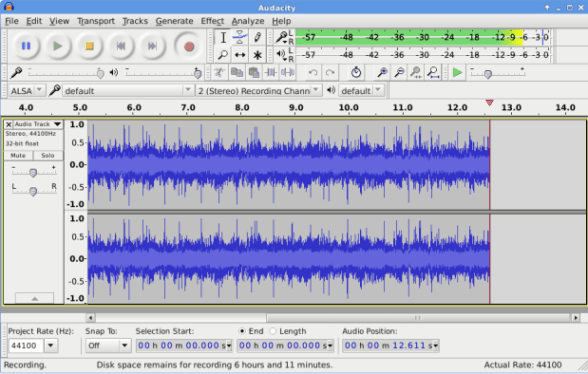Select the Envelope tool icon

point(240,37)
